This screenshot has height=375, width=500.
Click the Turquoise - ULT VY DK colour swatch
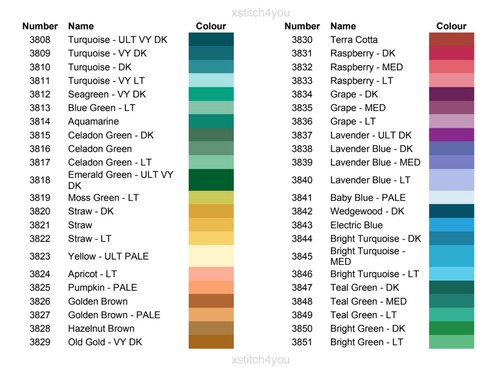tap(211, 39)
